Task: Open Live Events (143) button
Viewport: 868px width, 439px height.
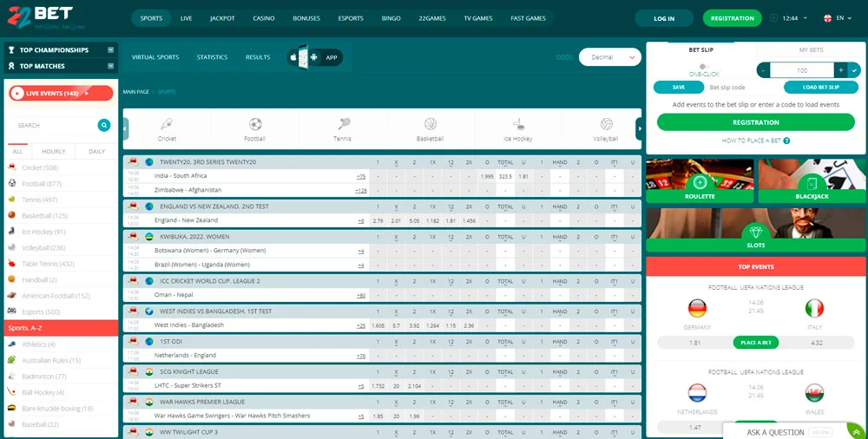Action: pyautogui.click(x=61, y=93)
